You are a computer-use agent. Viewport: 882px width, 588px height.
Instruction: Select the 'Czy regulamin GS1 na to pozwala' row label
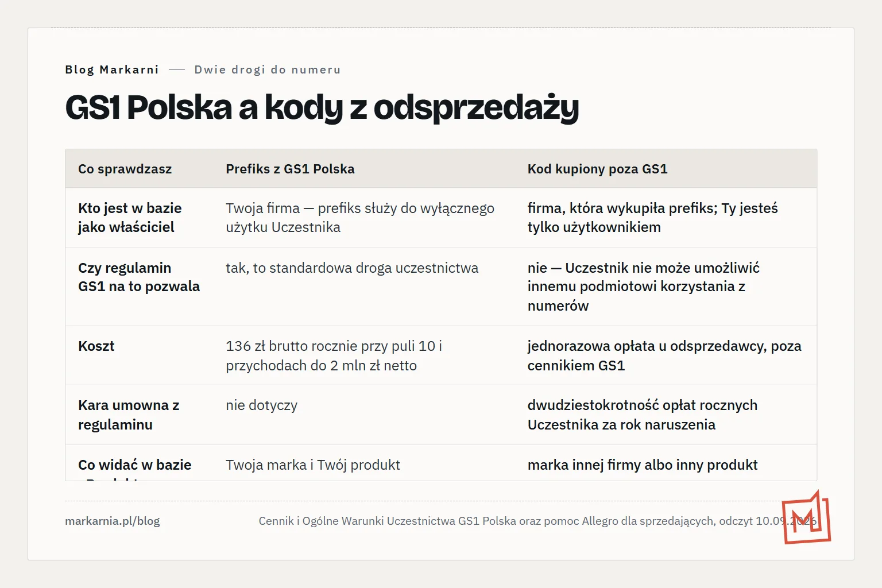pos(139,277)
